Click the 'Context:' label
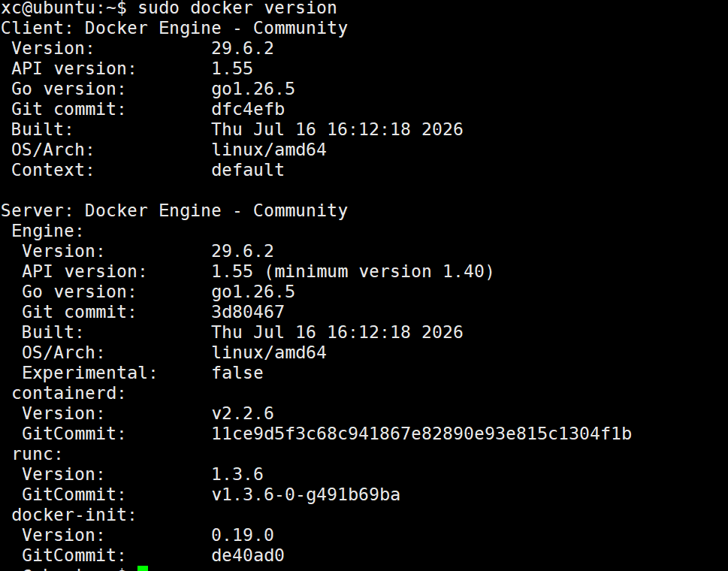 pos(53,170)
